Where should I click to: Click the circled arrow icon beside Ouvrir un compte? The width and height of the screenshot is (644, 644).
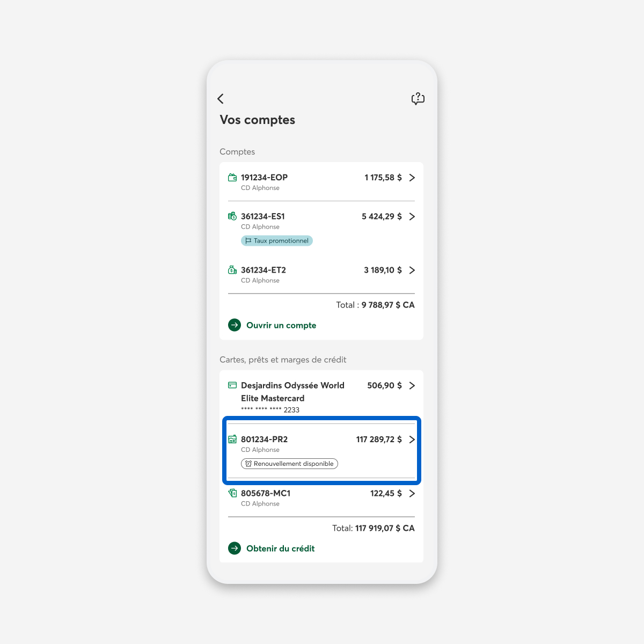(235, 325)
